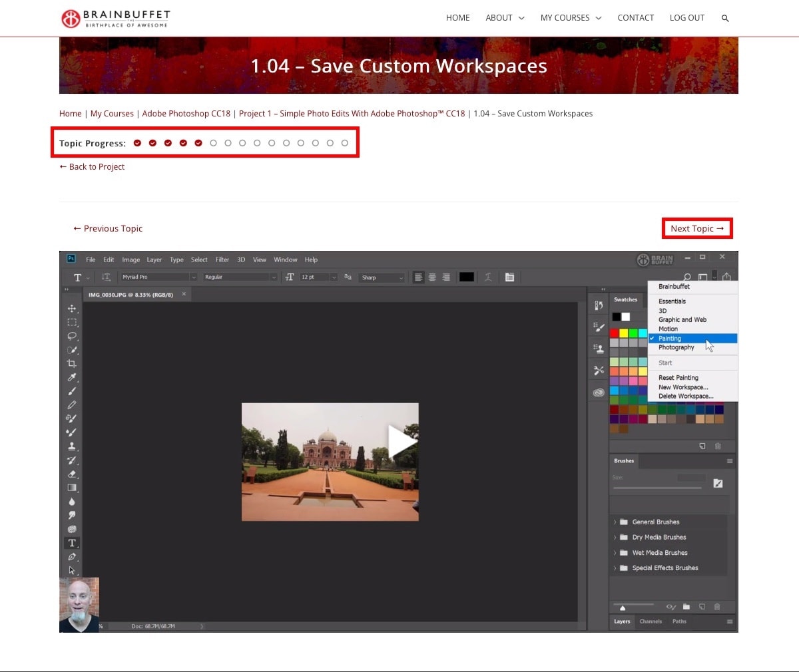799x672 pixels.
Task: Click center text alignment button in options bar
Action: (x=432, y=277)
